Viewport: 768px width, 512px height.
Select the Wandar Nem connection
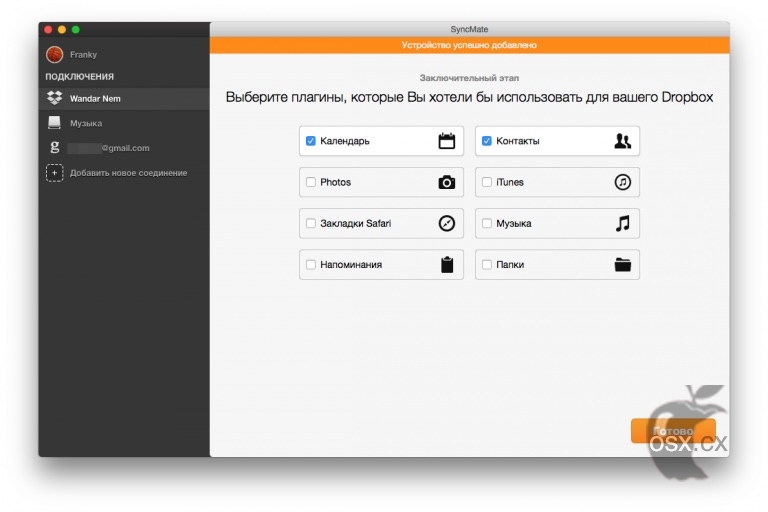click(x=124, y=98)
